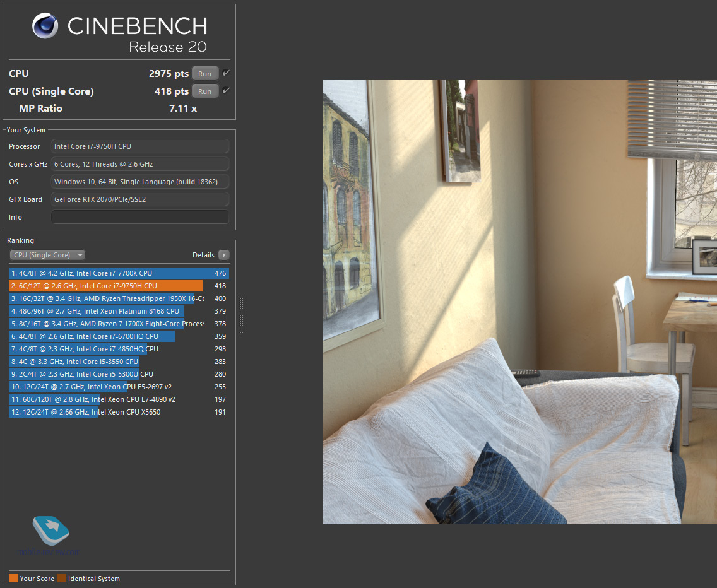717x588 pixels.
Task: Toggle the CPU (Single Core) test checkbox
Action: pos(226,91)
